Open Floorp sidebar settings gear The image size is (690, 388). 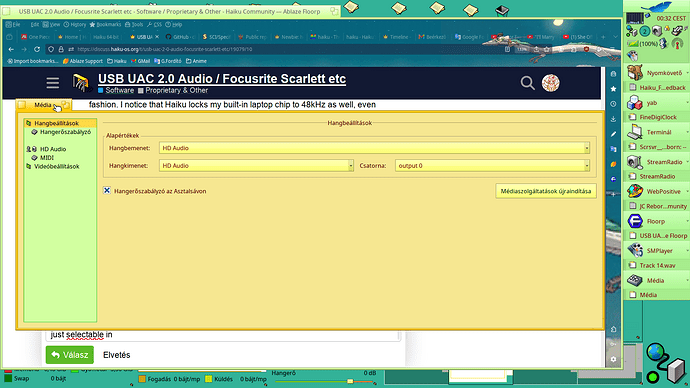coord(613,359)
